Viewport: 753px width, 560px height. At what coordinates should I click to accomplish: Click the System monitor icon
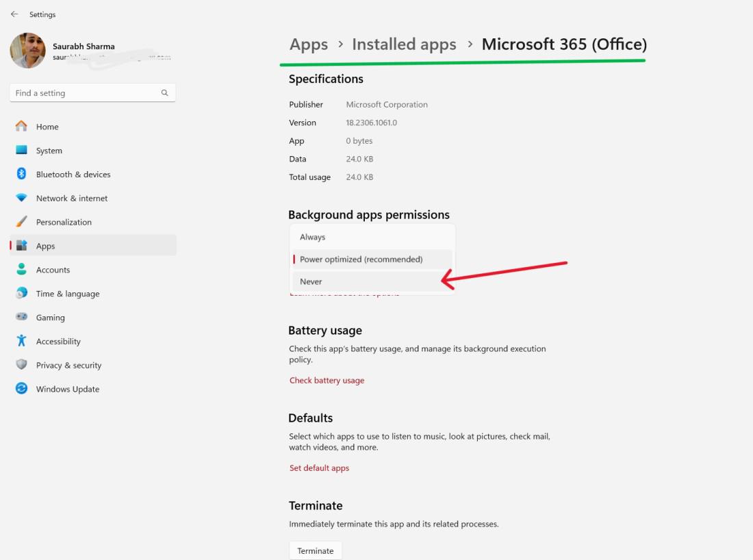(21, 151)
